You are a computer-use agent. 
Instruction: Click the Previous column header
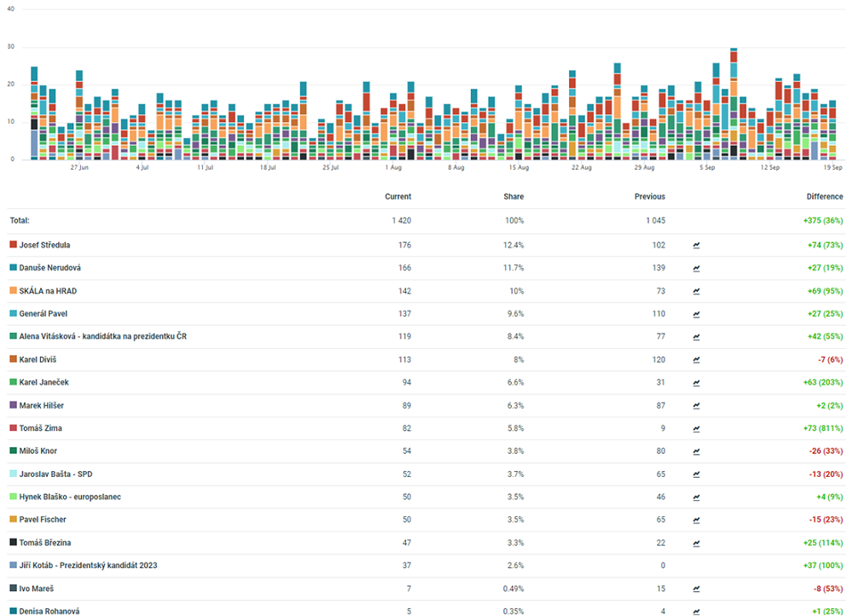(x=649, y=196)
